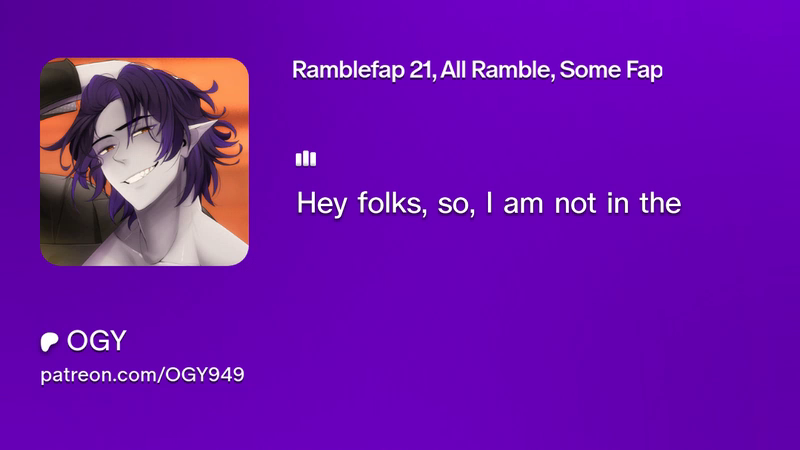The height and width of the screenshot is (450, 800).
Task: Click the word 'so,' in the excerpt
Action: pos(456,205)
